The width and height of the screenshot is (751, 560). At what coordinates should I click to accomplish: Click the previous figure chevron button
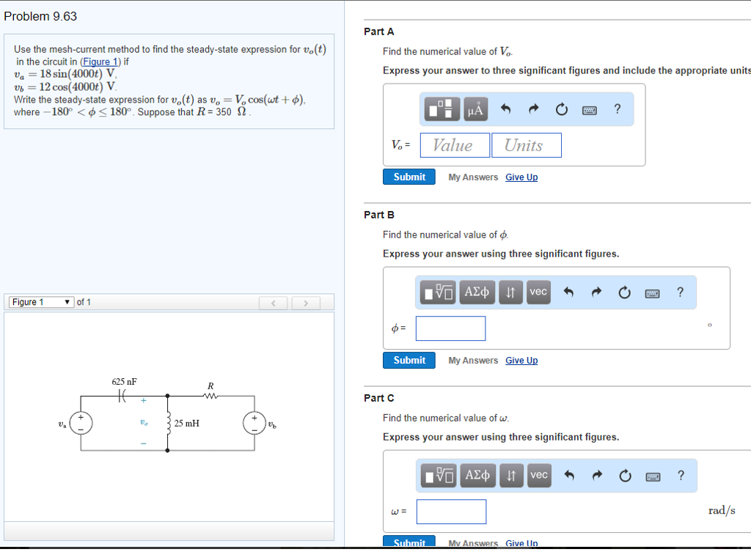(x=273, y=301)
